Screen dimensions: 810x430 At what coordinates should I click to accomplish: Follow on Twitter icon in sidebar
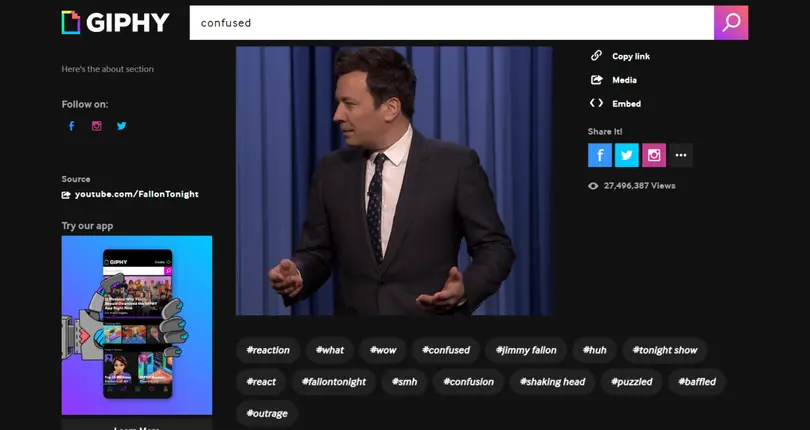tap(122, 126)
